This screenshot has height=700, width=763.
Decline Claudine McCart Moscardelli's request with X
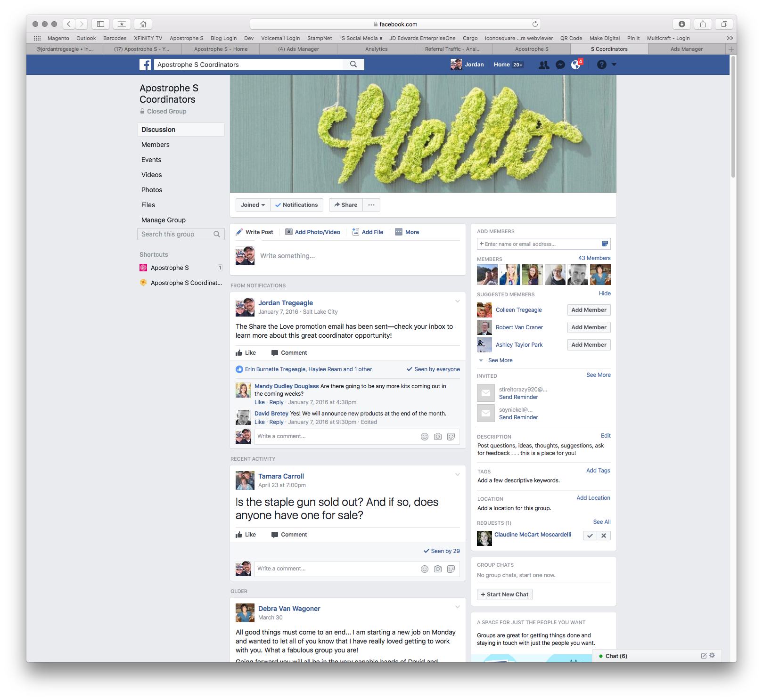(x=604, y=536)
